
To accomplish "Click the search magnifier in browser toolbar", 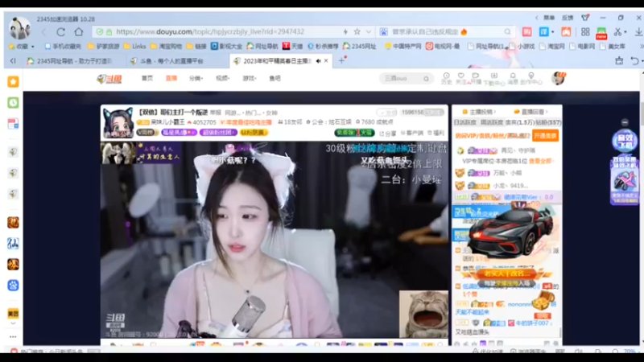I will pos(507,31).
